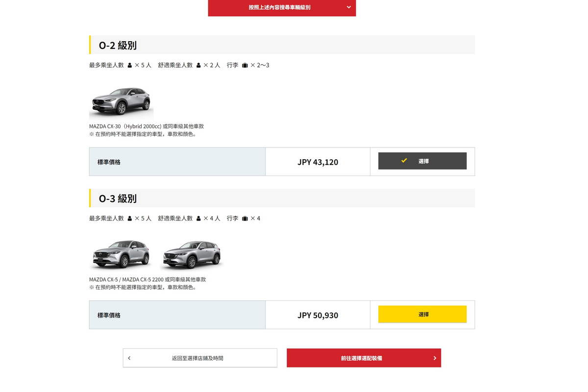
Task: Click the checkmark on the selected O-2 選擇 button
Action: 404,161
